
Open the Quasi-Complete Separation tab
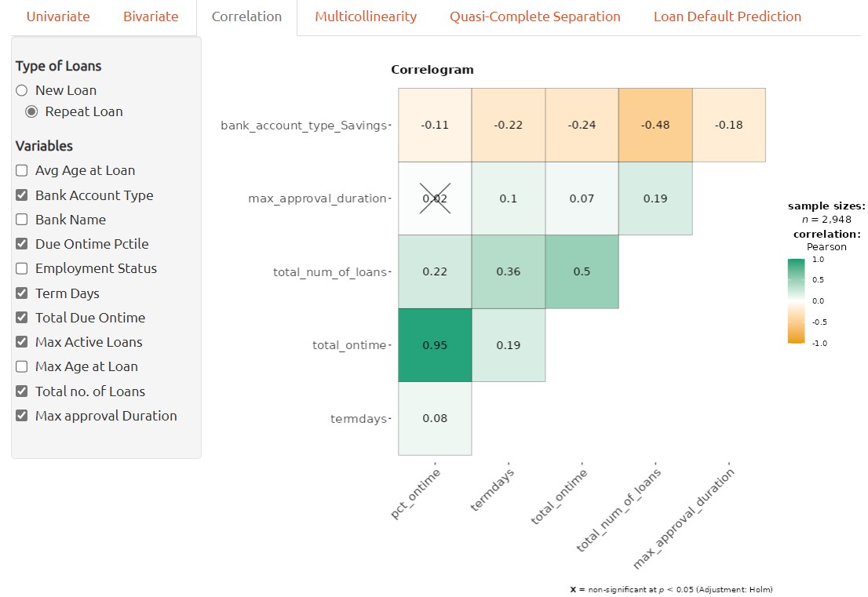point(534,16)
